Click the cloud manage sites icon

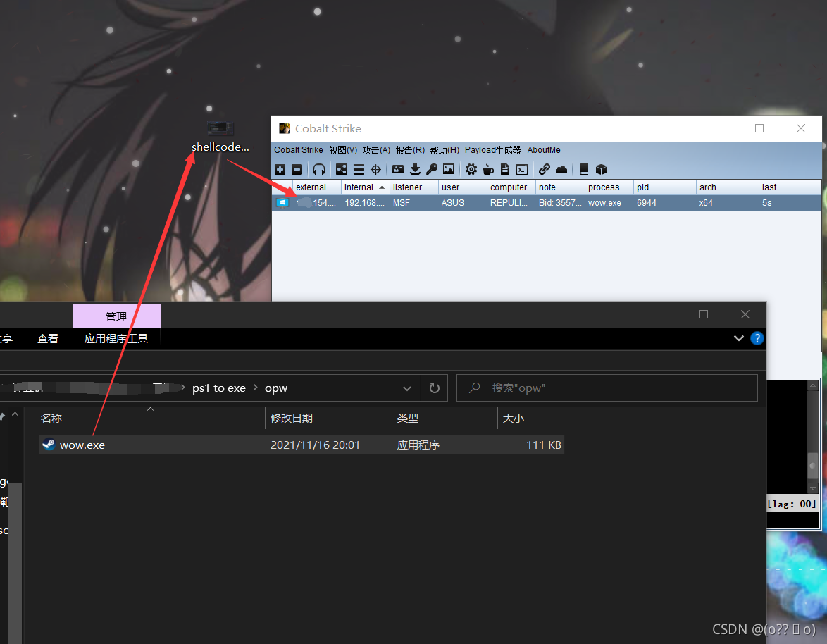click(x=561, y=169)
